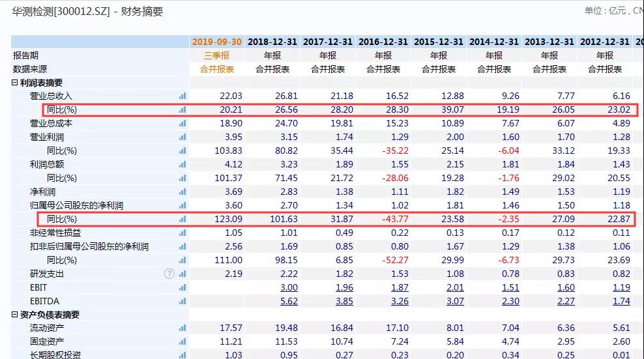
Task: Open chart icon for 同比(%) under 归属母公司股东的净利润
Action: click(x=183, y=220)
